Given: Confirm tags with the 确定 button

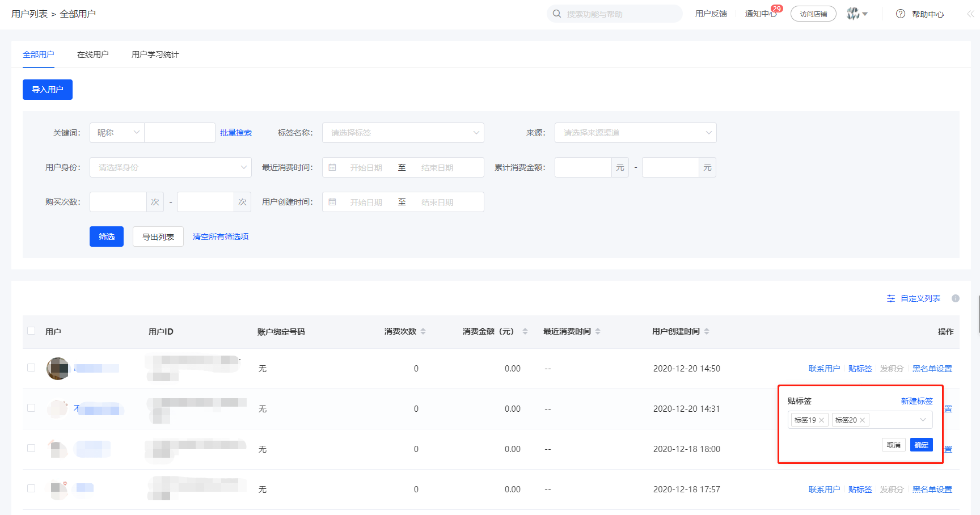Looking at the screenshot, I should click(922, 445).
